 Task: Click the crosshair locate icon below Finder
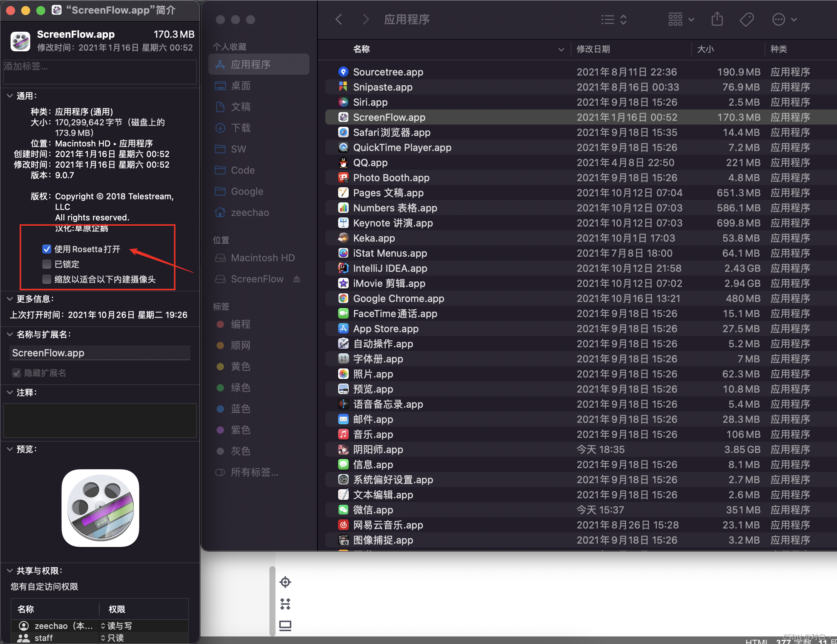pos(285,582)
